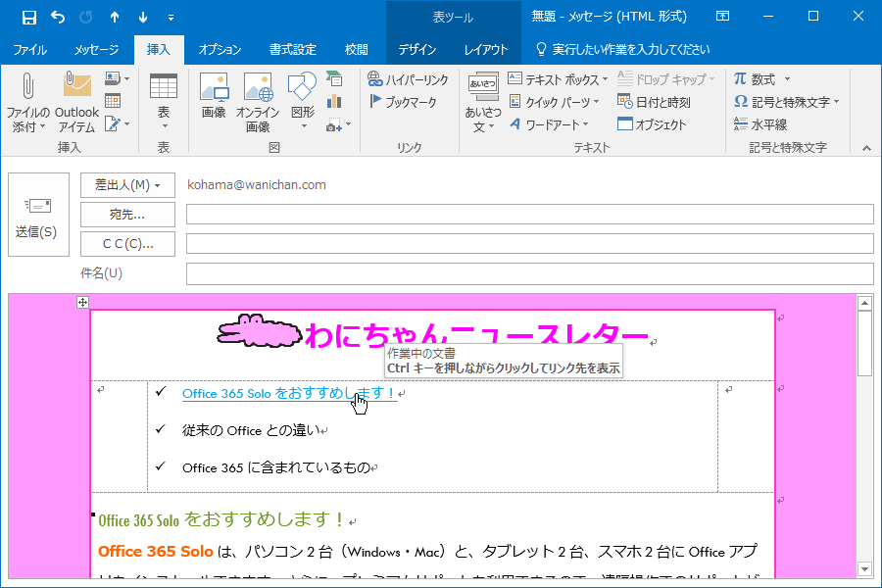Click the sender address kohama@wanichan.com
882x588 pixels.
[257, 185]
